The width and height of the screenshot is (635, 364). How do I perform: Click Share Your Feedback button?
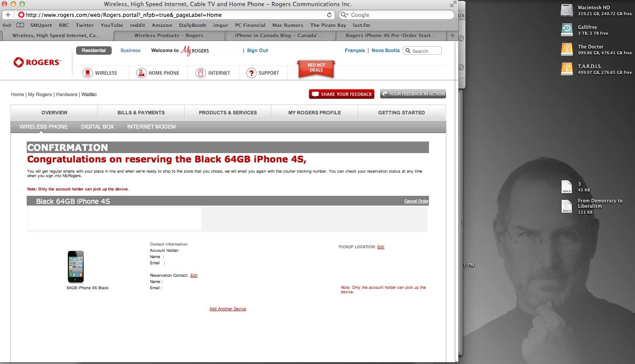pos(342,94)
